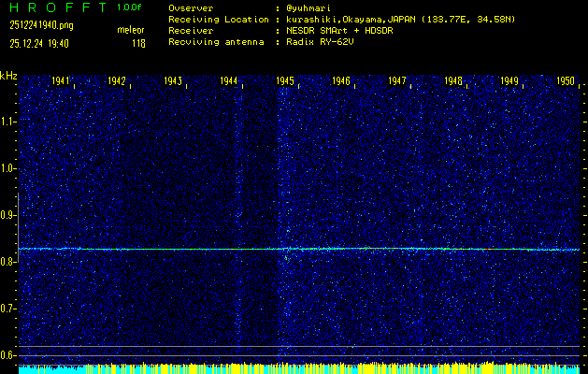Click the kHz unit label
This screenshot has width=588, height=374.
[8, 75]
